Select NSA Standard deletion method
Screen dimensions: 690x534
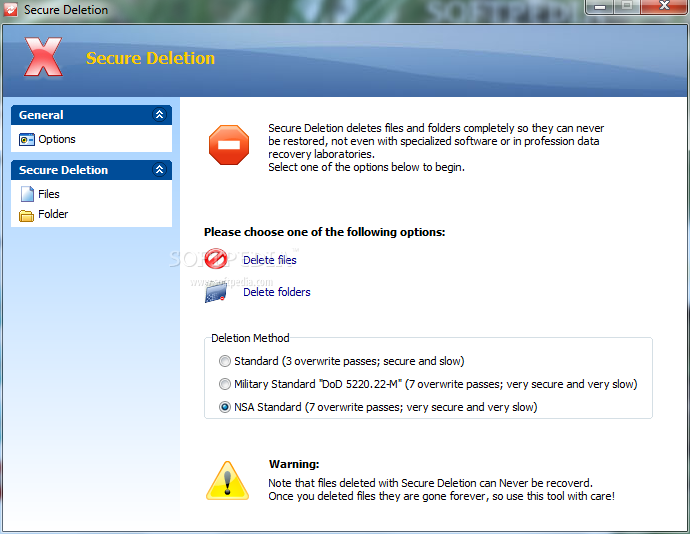[x=225, y=407]
